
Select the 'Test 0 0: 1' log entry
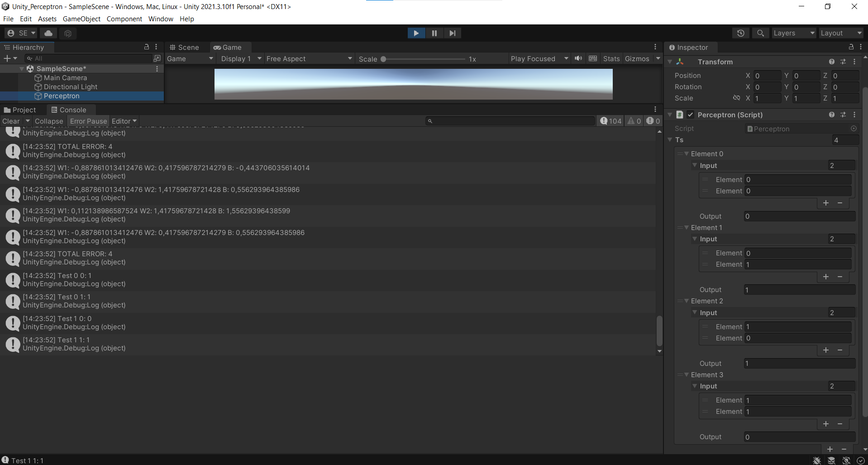(x=328, y=279)
